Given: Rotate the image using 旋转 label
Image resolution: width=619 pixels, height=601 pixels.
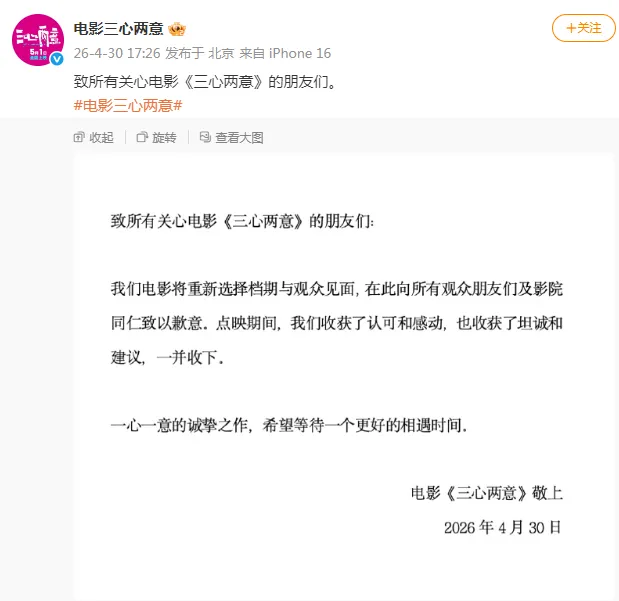Looking at the screenshot, I should point(164,137).
